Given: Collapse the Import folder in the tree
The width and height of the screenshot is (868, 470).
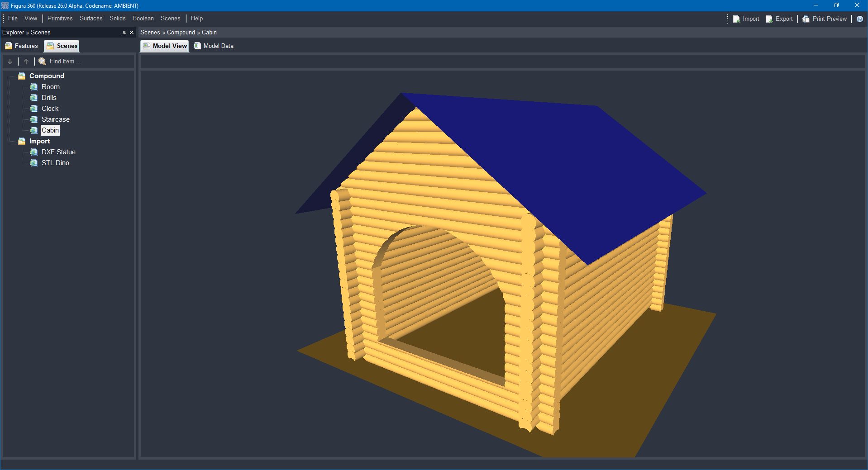Looking at the screenshot, I should pos(21,141).
